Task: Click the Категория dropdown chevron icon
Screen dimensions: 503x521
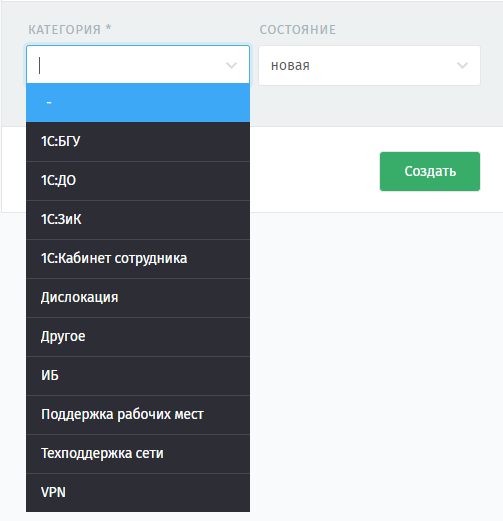Action: (231, 65)
